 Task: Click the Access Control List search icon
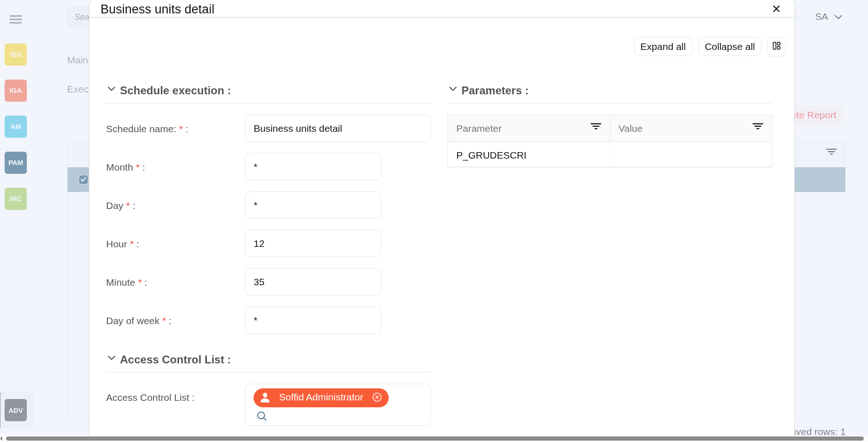tap(262, 416)
